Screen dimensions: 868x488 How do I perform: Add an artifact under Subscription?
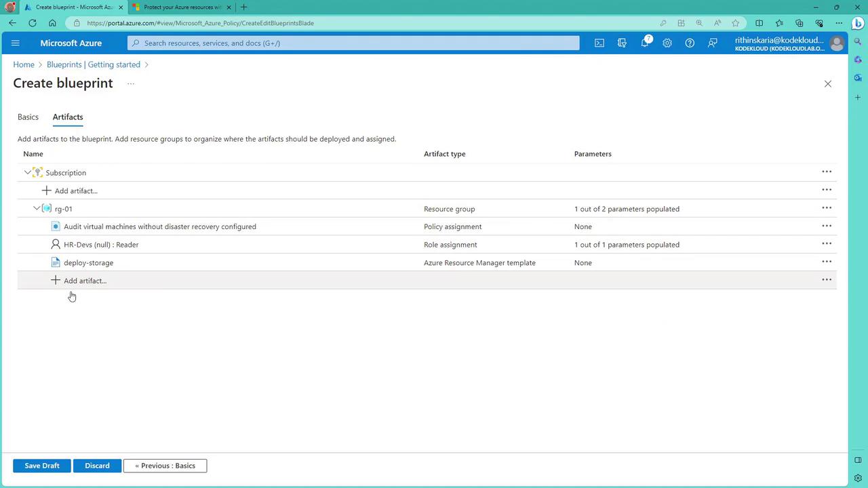[70, 190]
